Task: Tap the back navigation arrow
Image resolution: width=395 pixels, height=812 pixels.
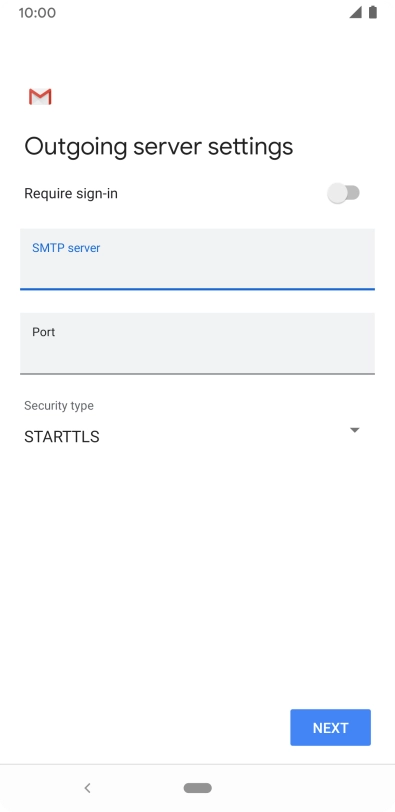Action: coord(87,788)
